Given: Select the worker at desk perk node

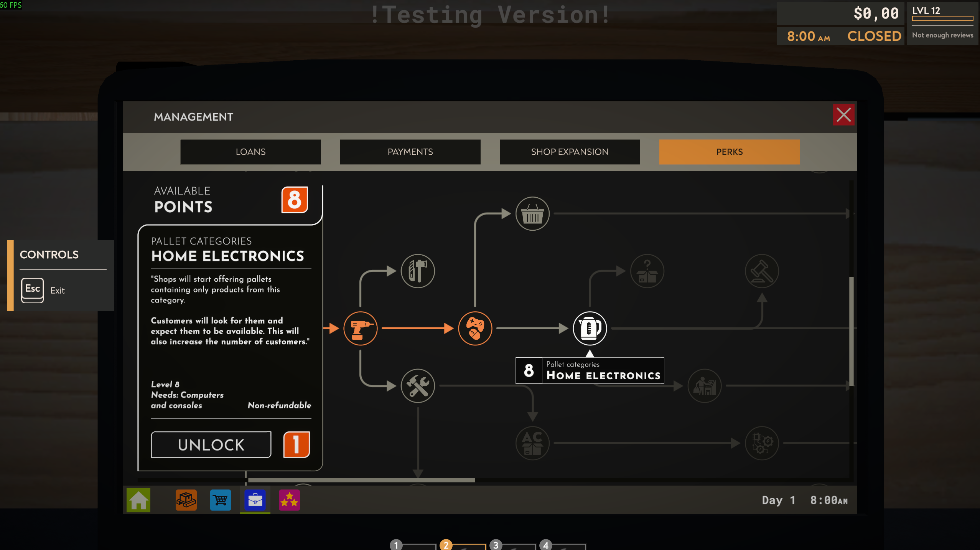Looking at the screenshot, I should coord(705,386).
